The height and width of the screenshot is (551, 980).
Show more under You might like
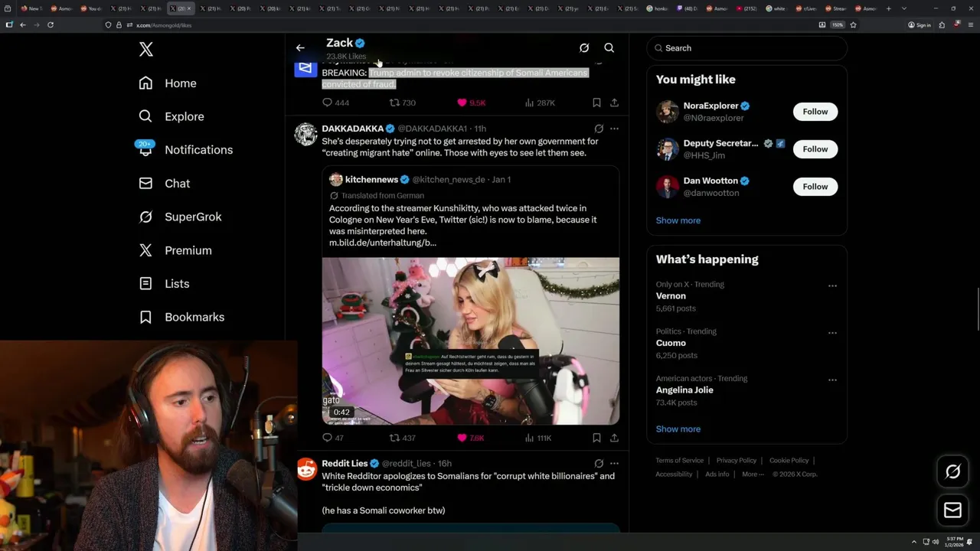pyautogui.click(x=678, y=220)
